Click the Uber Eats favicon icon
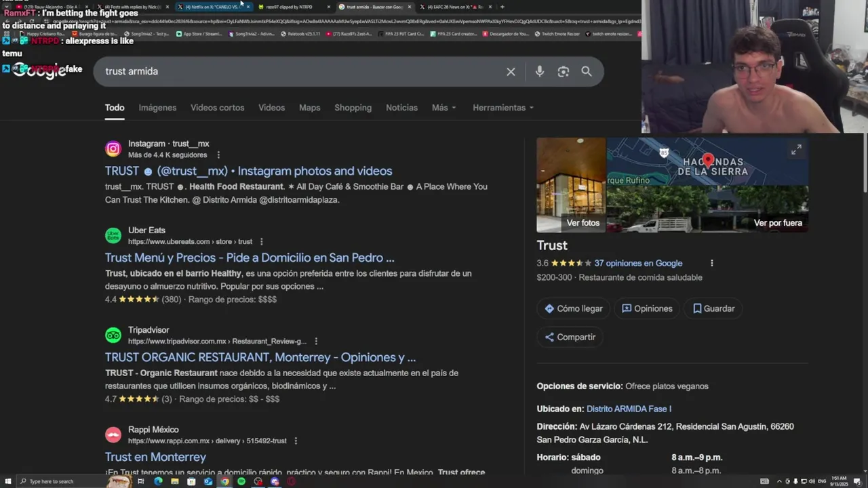 click(113, 235)
